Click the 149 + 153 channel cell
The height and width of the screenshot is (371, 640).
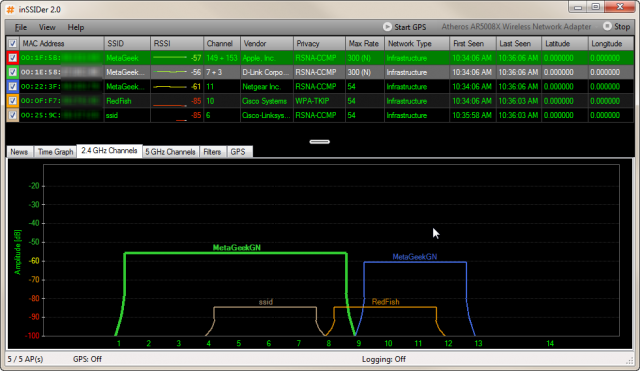tap(222, 58)
